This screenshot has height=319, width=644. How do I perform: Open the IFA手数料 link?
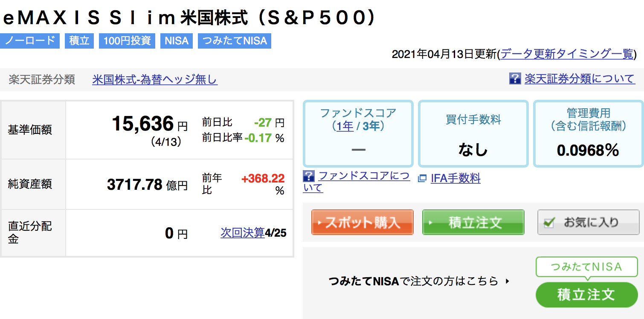(x=455, y=178)
